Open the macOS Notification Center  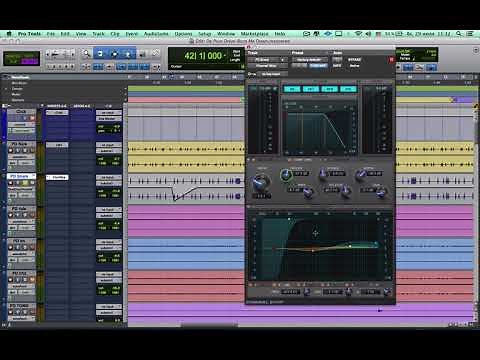coord(470,34)
